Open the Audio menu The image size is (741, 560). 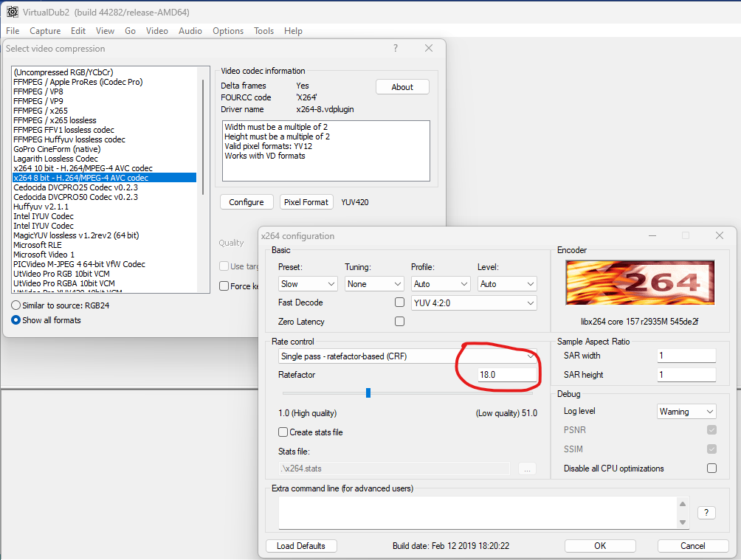[x=190, y=31]
